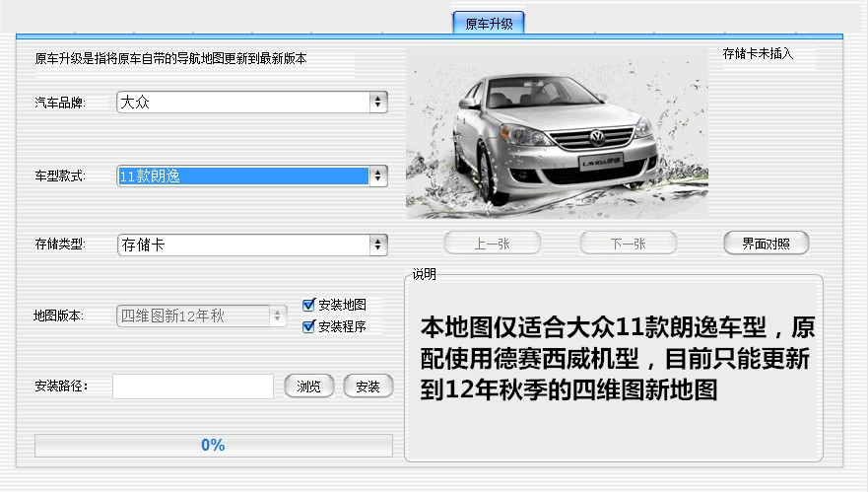Click the 上一张 previous image button

tap(492, 244)
